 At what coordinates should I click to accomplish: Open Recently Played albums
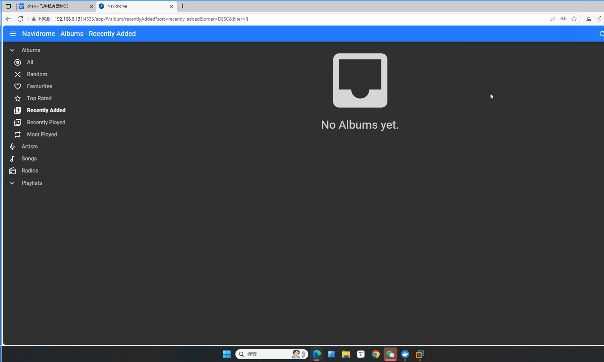tap(45, 122)
